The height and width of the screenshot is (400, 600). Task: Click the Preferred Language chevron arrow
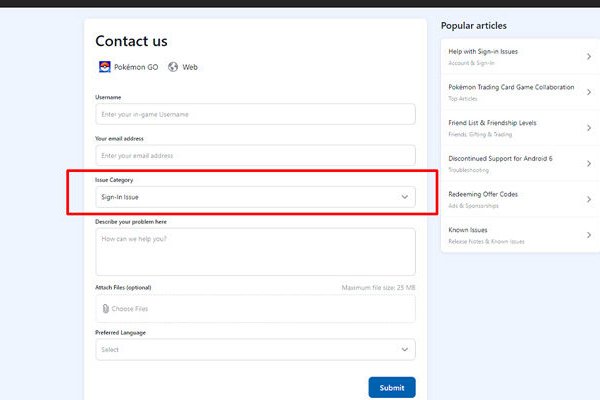click(x=405, y=349)
